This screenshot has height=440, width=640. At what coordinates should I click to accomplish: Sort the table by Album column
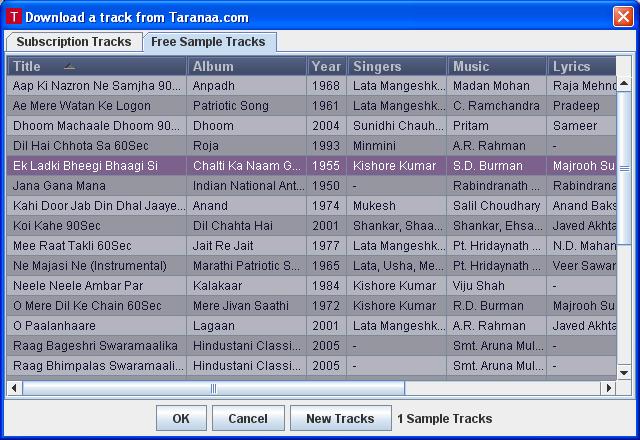pos(246,66)
